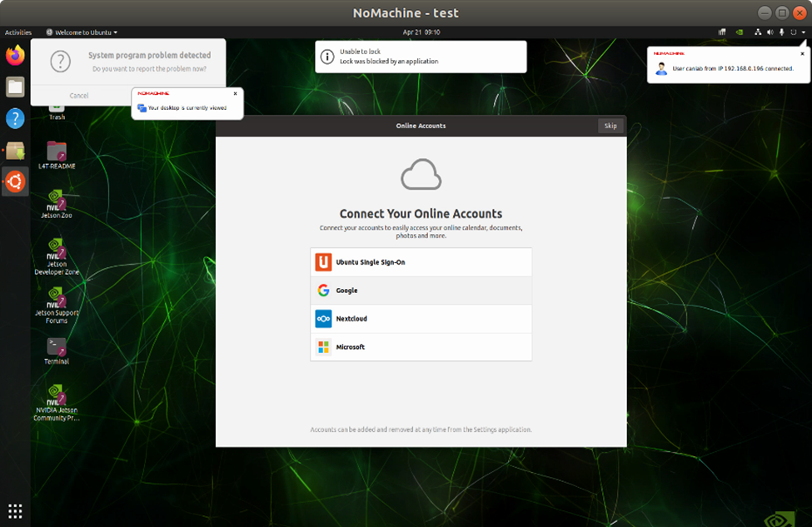This screenshot has width=812, height=527.
Task: Select the Jetson Developer Zone shortcut
Action: pyautogui.click(x=57, y=256)
